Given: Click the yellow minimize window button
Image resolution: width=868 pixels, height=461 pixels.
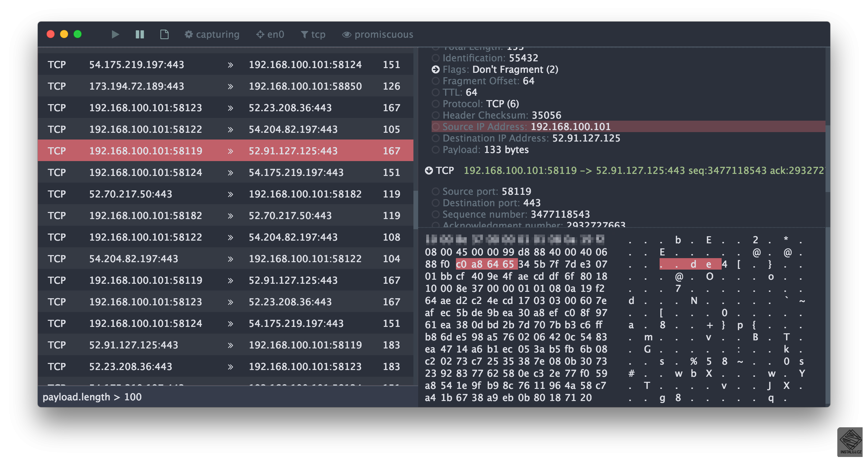Looking at the screenshot, I should 64,34.
